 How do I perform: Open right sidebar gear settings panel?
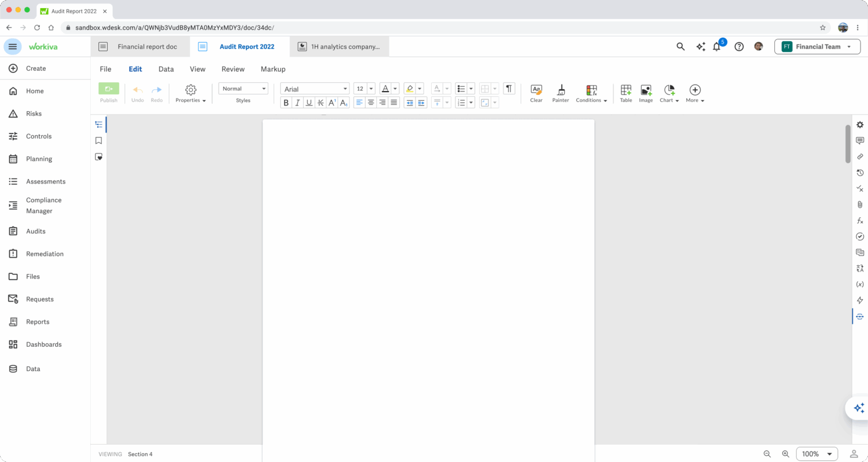coord(860,124)
